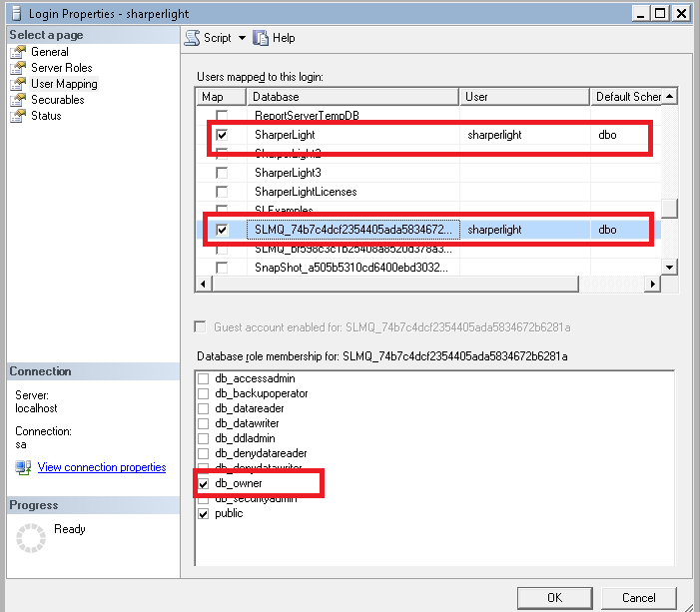Click the Help toolbar label
This screenshot has width=700, height=612.
tap(284, 38)
